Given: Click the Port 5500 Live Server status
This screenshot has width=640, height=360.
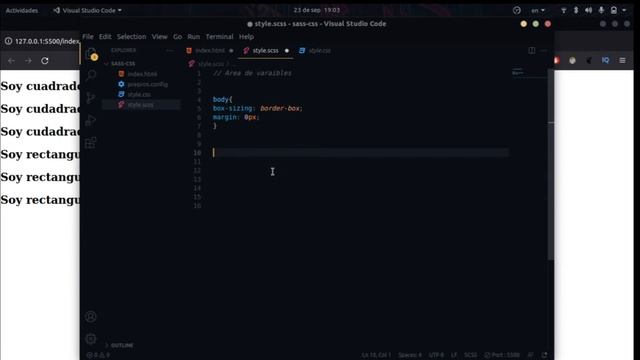Looking at the screenshot, I should coord(502,355).
